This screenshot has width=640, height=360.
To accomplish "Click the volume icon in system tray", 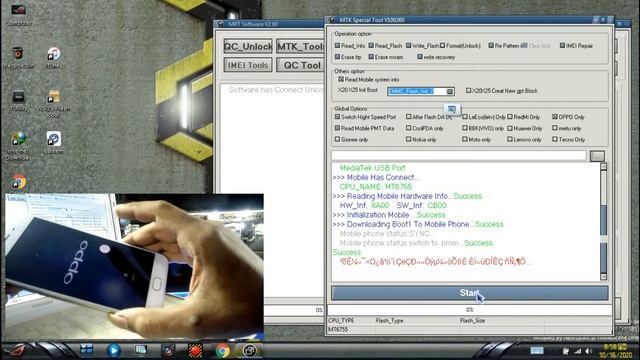I will [589, 351].
